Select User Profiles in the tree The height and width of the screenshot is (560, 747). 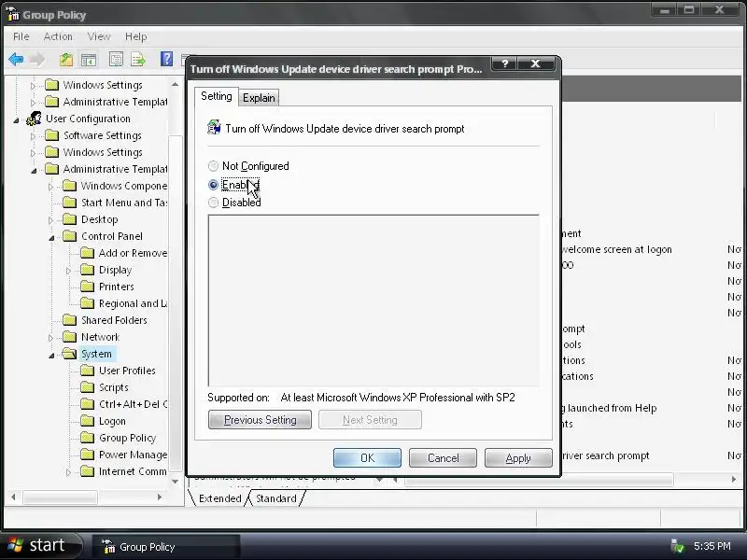coord(127,371)
